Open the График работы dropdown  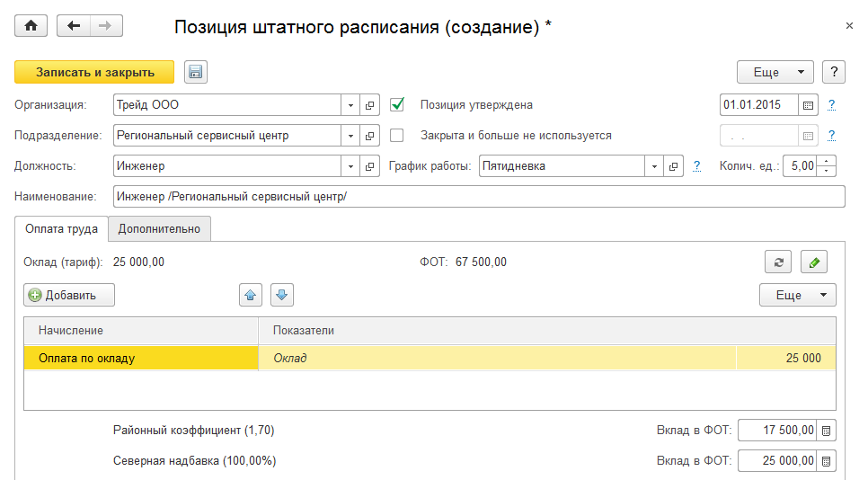point(653,166)
